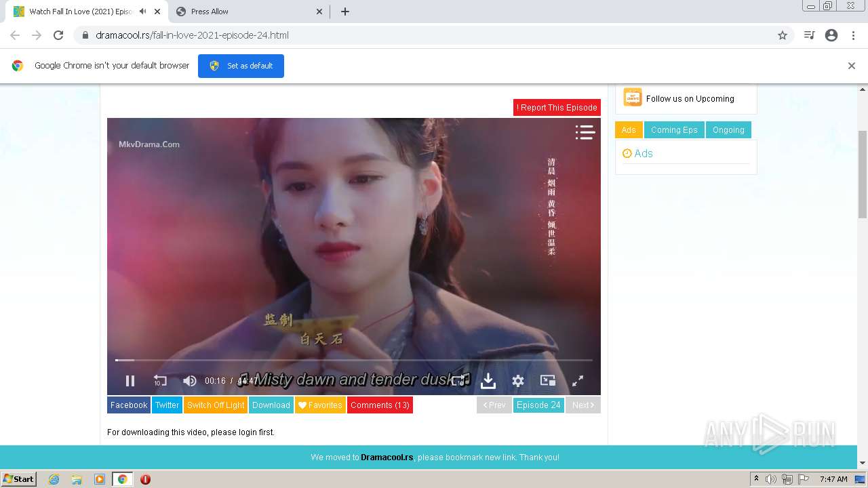Image resolution: width=868 pixels, height=488 pixels.
Task: Go to Prev episode
Action: (494, 405)
